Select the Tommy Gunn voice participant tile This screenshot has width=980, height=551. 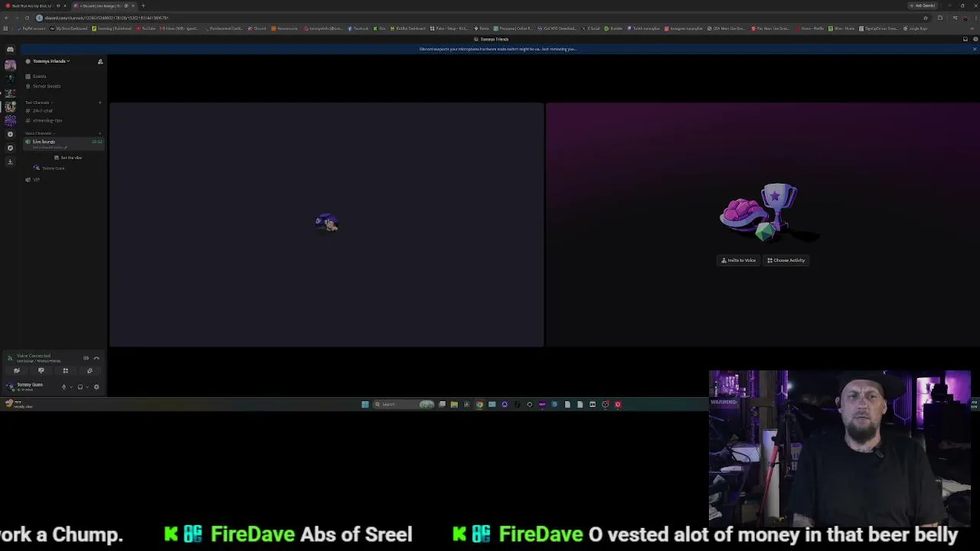(327, 225)
